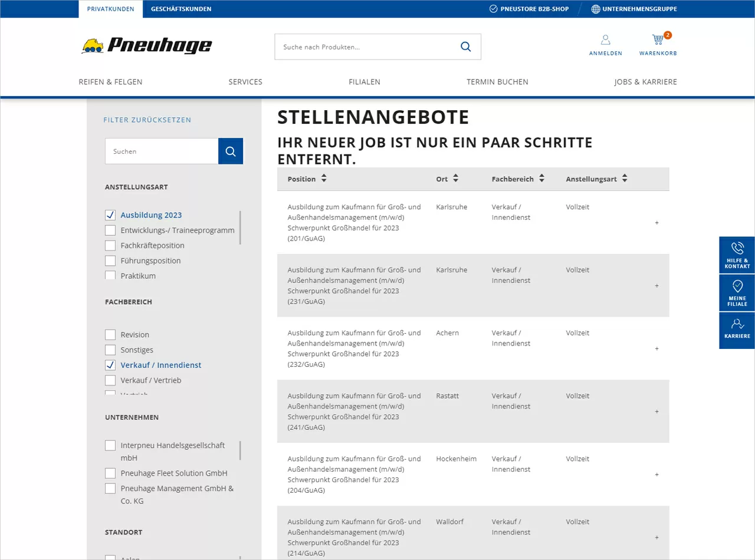The width and height of the screenshot is (755, 560).
Task: Click the Pneuhage logo
Action: coord(146,46)
